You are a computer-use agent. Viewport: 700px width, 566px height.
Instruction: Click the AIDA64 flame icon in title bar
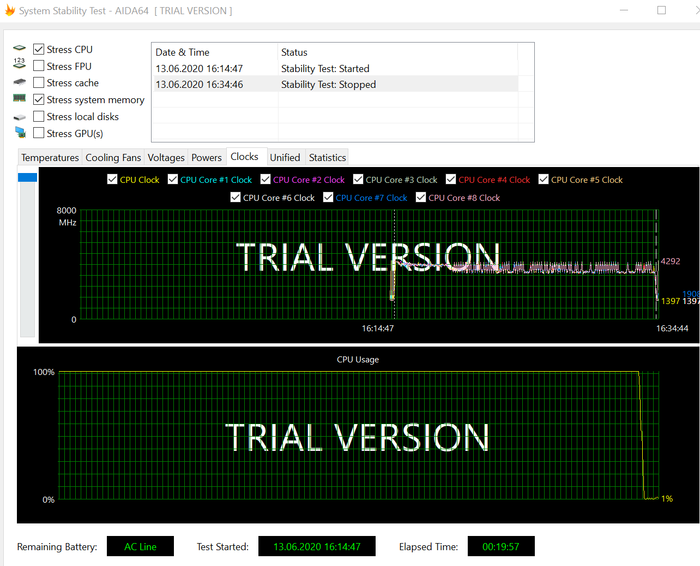pyautogui.click(x=10, y=10)
